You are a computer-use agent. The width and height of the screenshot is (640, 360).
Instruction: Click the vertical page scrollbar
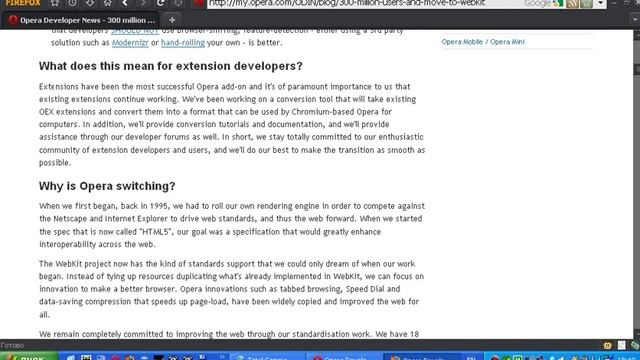click(x=636, y=184)
